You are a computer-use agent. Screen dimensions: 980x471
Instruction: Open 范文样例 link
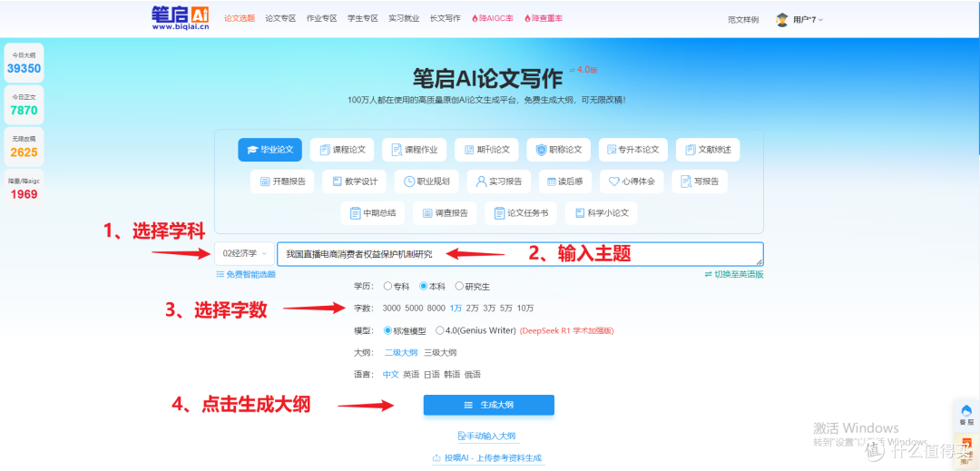743,19
